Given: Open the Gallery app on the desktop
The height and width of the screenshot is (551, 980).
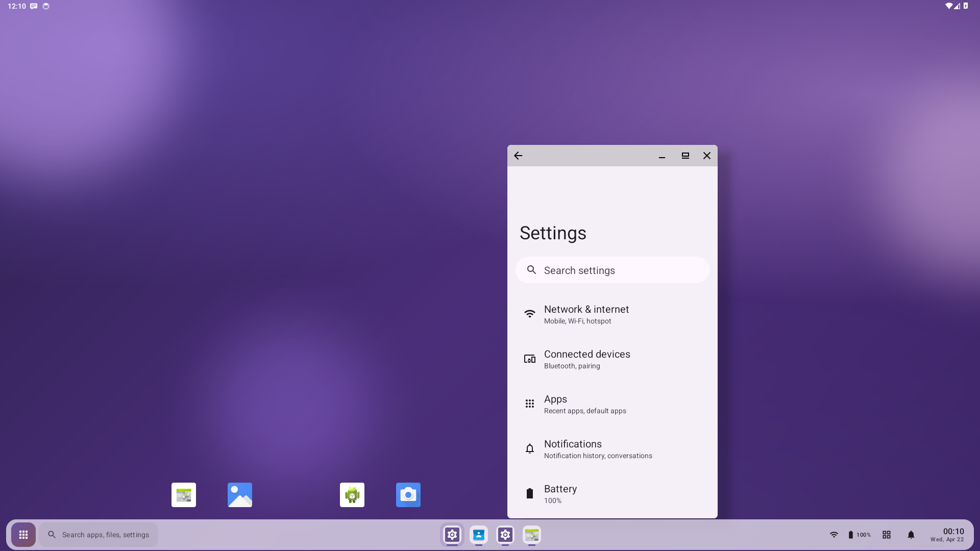Looking at the screenshot, I should click(x=239, y=494).
